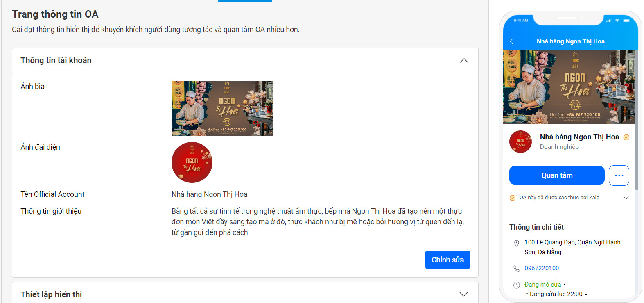Click the 'Thiết lập hiển thị' heading
644x303 pixels.
tap(51, 294)
